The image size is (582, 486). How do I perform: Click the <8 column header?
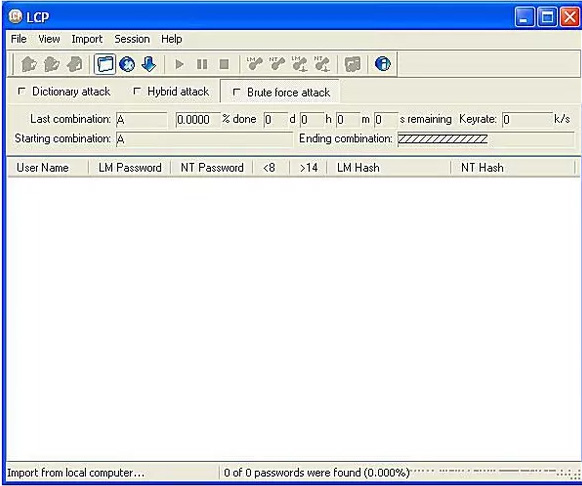point(271,168)
